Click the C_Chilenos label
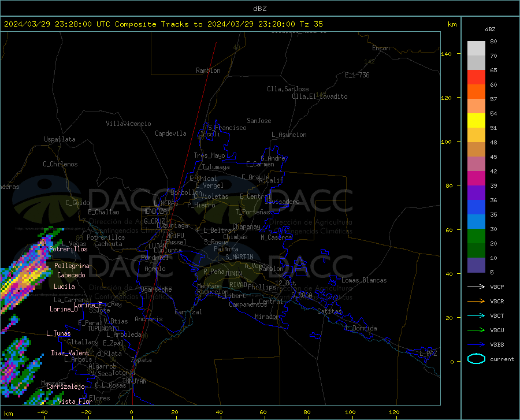This screenshot has width=520, height=420. click(x=60, y=164)
